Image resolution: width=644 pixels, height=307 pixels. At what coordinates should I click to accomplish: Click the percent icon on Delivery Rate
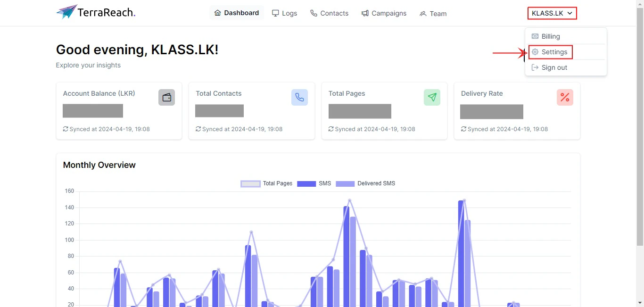(x=565, y=97)
